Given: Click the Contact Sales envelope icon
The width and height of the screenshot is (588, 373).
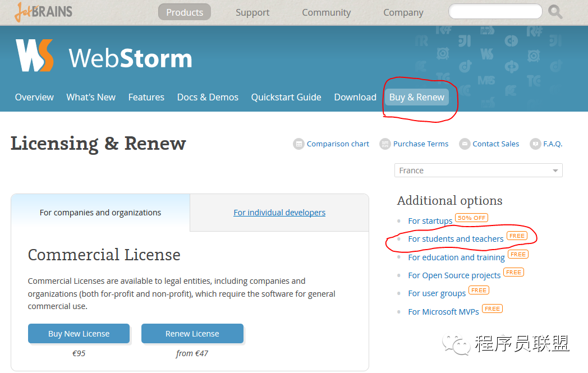Looking at the screenshot, I should pyautogui.click(x=465, y=144).
